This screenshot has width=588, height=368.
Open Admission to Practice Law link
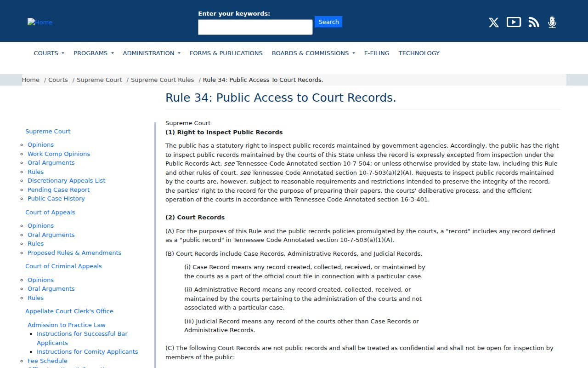point(67,325)
